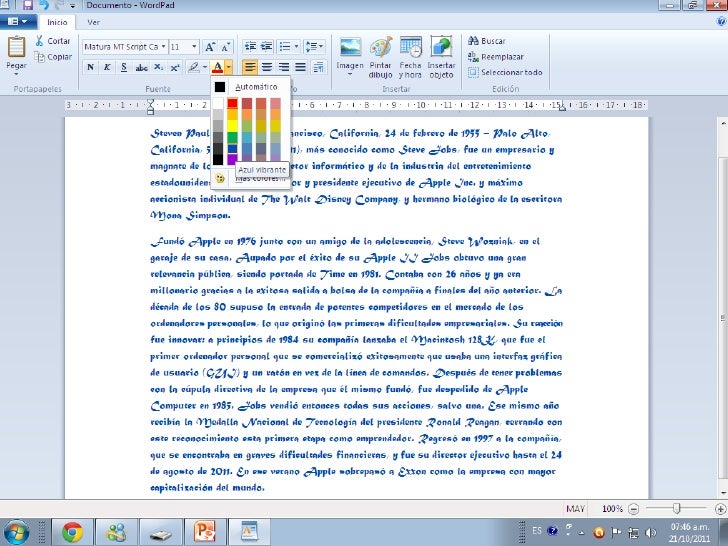Open the blue WordPad file menu
This screenshot has width=728, height=546.
18,22
